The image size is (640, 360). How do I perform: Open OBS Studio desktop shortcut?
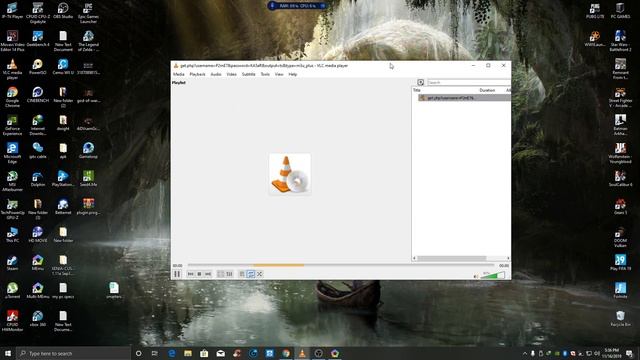pyautogui.click(x=63, y=11)
